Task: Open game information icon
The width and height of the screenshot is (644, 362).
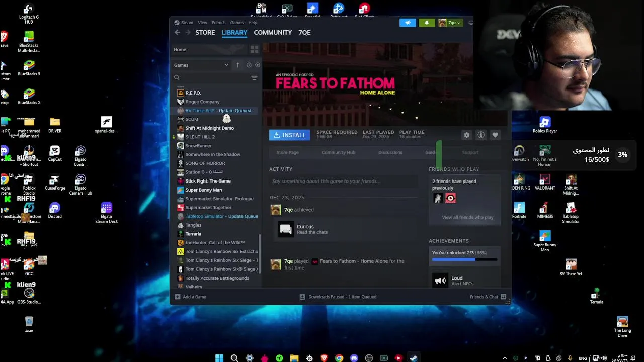Action: coord(481,135)
